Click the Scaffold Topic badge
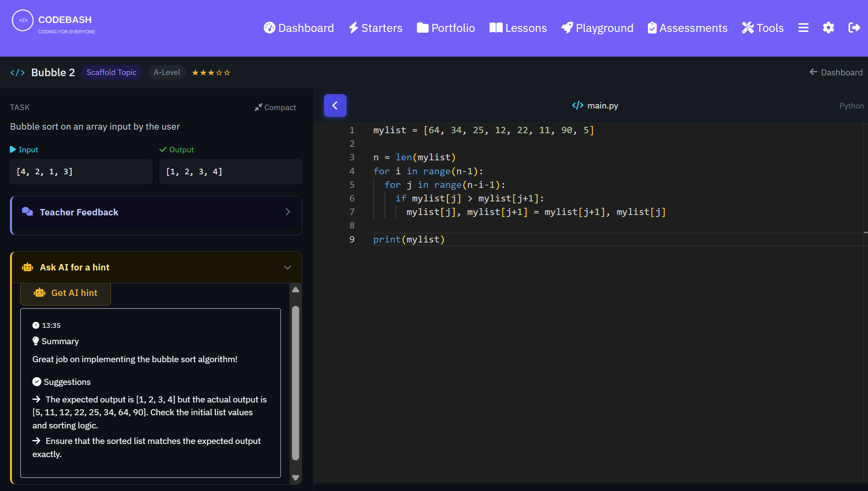Screen dimensions: 868x491 [x=112, y=72]
